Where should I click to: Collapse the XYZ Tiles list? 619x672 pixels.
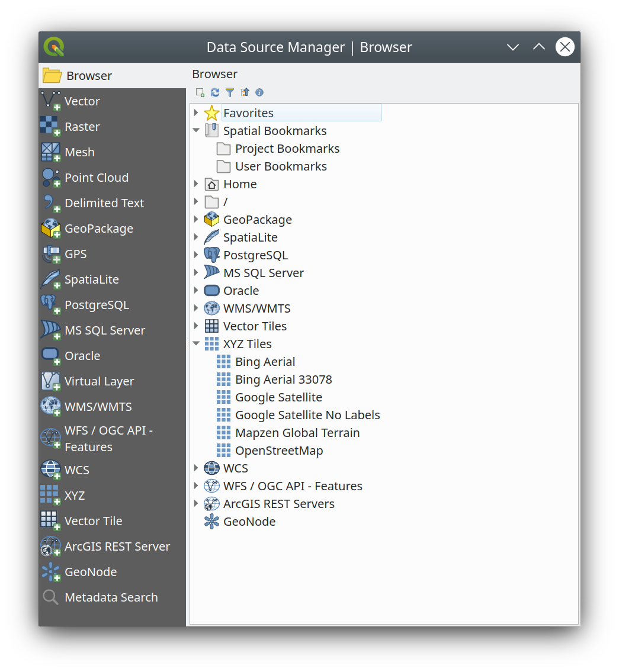pos(196,343)
